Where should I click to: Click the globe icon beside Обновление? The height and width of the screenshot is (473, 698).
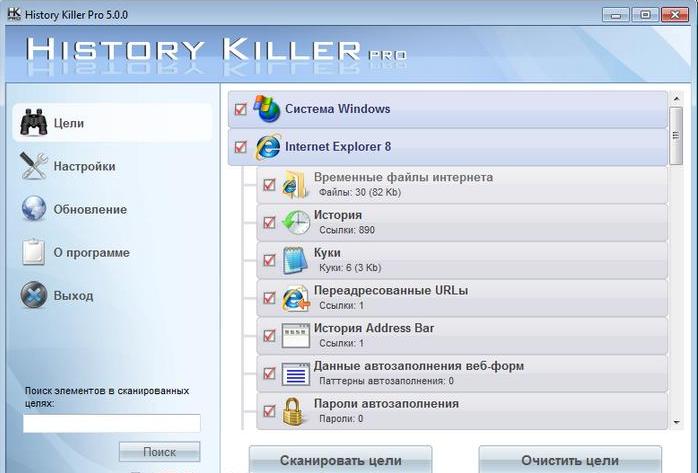(34, 209)
